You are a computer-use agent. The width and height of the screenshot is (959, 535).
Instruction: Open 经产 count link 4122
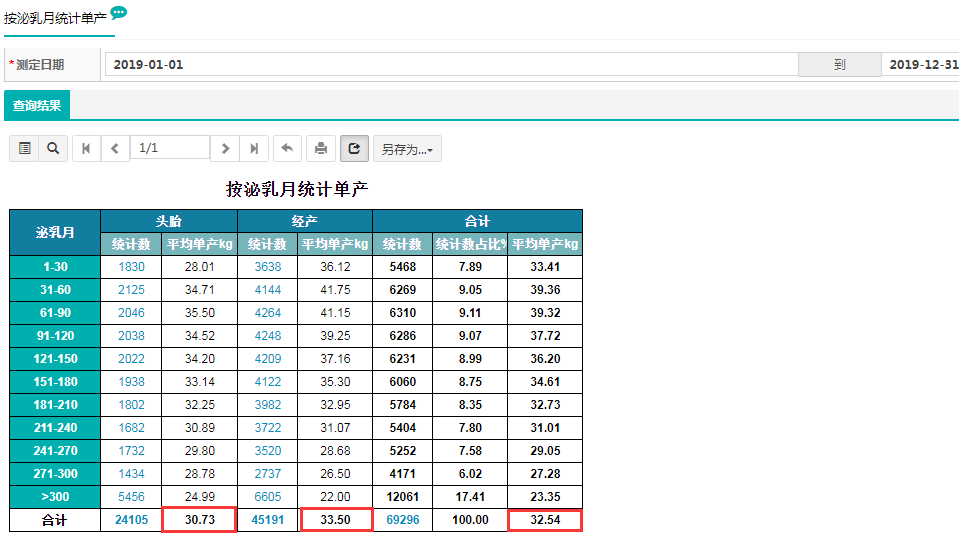pos(268,382)
